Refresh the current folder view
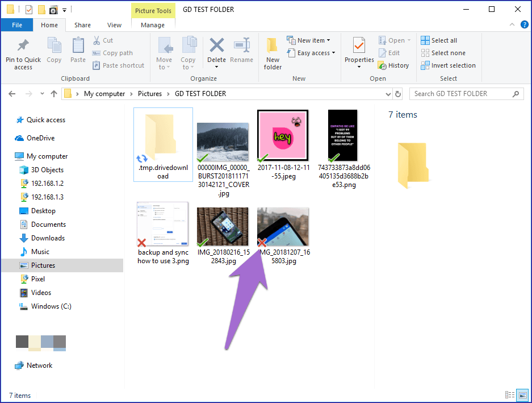This screenshot has height=403, width=532. coord(398,94)
